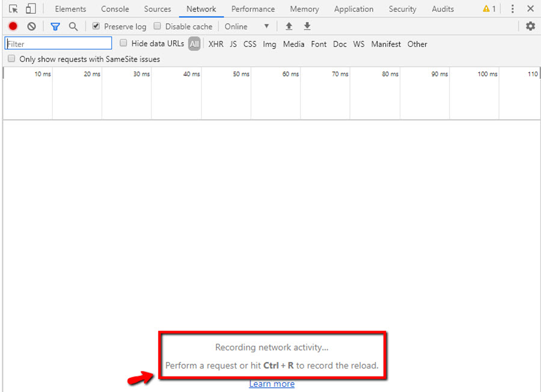Click the 10 ms timeline marker
This screenshot has width=541, height=392.
[43, 74]
